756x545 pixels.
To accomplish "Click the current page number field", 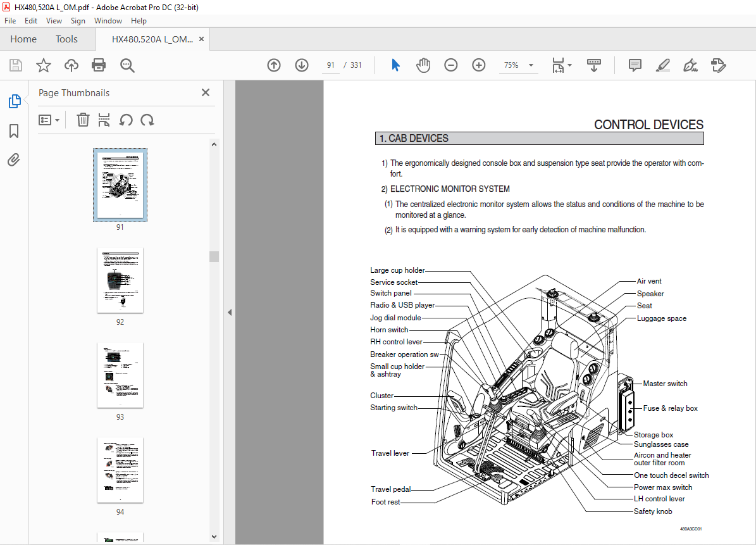I will 330,65.
